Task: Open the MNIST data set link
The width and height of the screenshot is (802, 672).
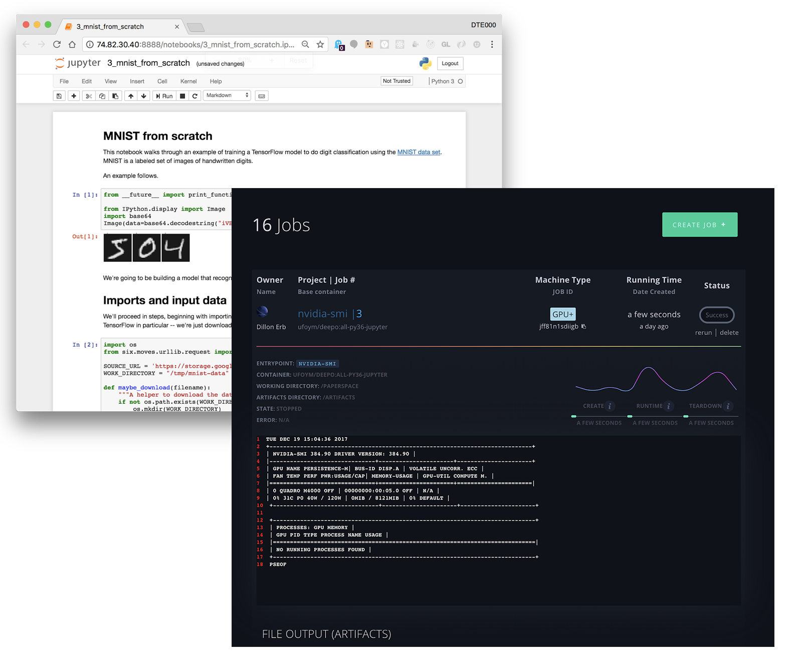Action: tap(419, 152)
